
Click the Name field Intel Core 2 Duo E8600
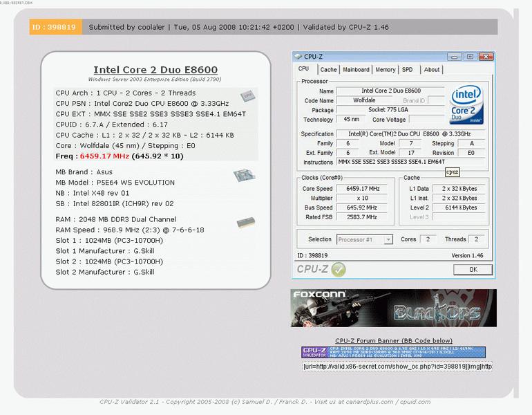pyautogui.click(x=391, y=91)
